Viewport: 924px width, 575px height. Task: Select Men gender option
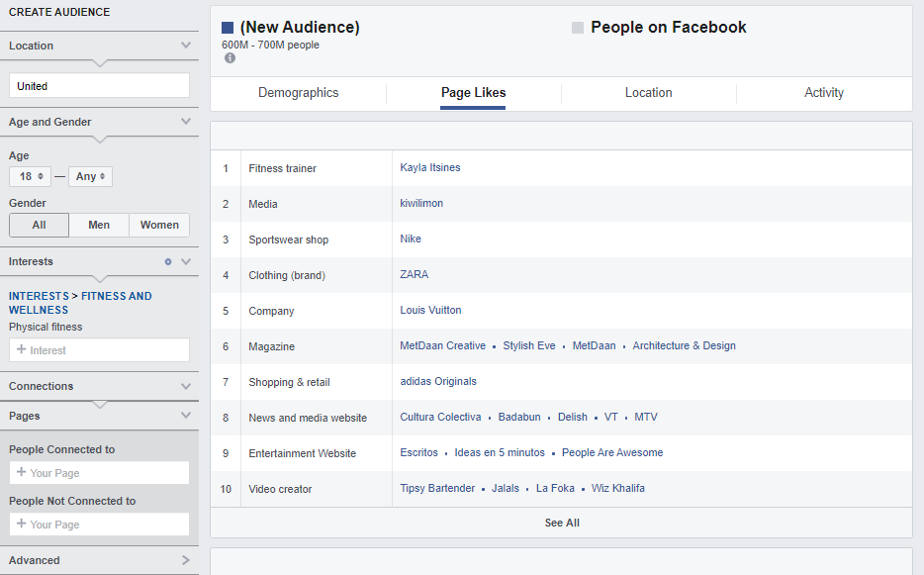(x=99, y=225)
